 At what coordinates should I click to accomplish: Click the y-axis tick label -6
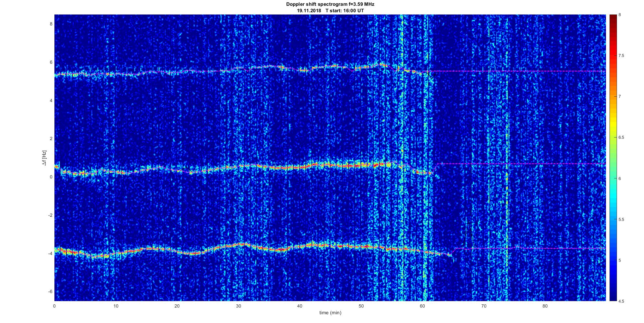point(50,291)
